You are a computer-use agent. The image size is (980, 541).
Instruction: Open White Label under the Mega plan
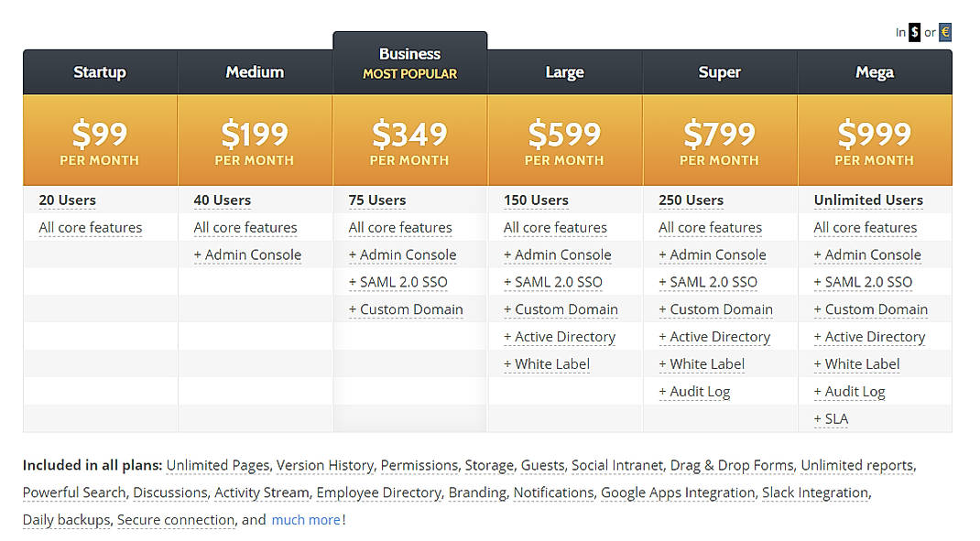coord(857,364)
